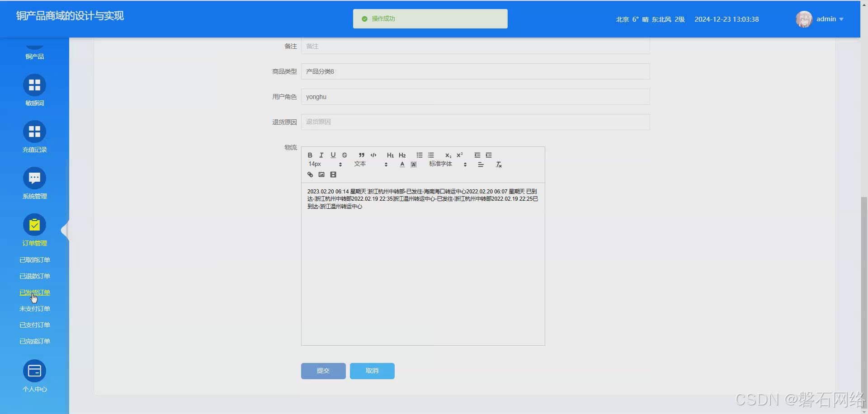
Task: Open the text alignment options
Action: coord(481,165)
